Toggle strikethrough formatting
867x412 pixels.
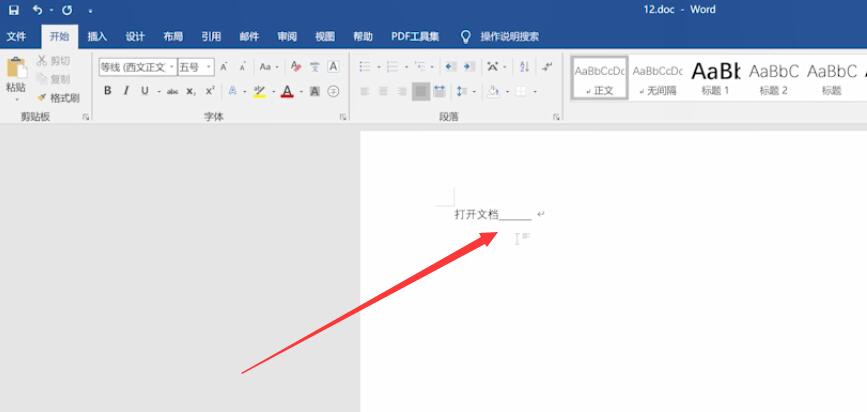[x=173, y=91]
